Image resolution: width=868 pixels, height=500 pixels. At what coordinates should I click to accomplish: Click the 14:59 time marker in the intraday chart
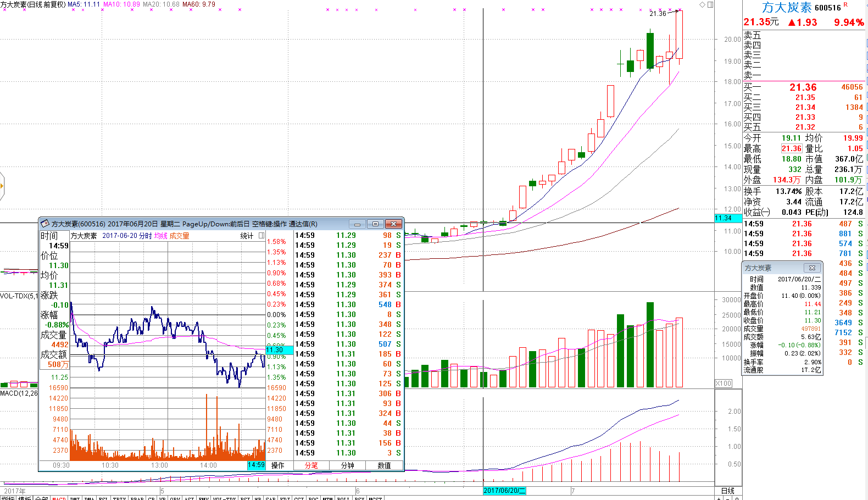point(256,465)
